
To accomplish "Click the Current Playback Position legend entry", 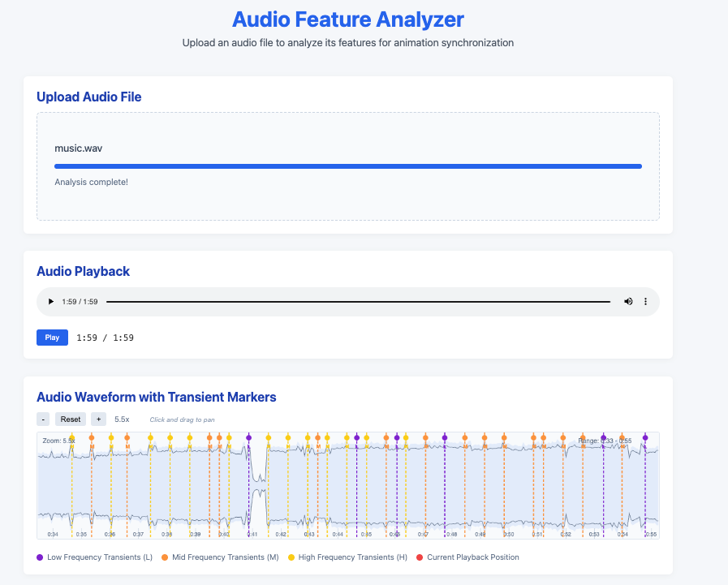I will point(467,557).
